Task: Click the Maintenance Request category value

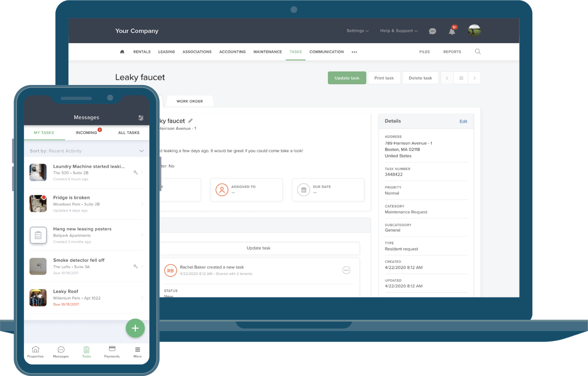Action: point(406,212)
